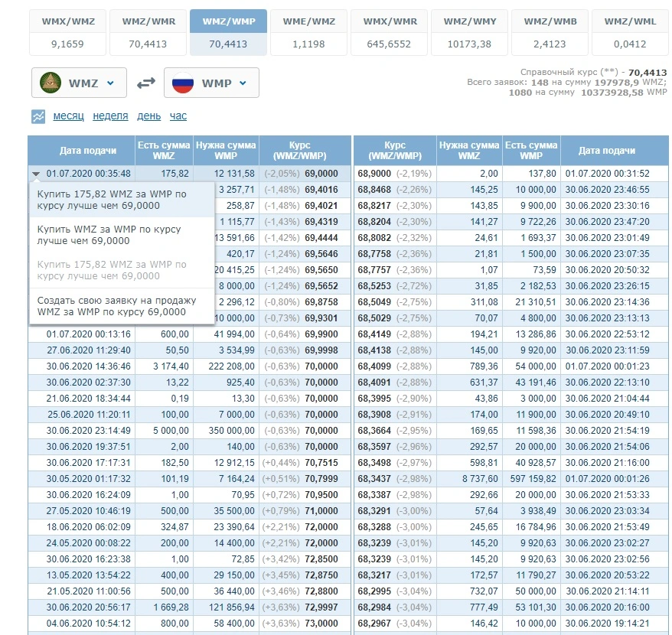Show the chart for час
Viewport: 672px width, 635px height.
(x=178, y=116)
